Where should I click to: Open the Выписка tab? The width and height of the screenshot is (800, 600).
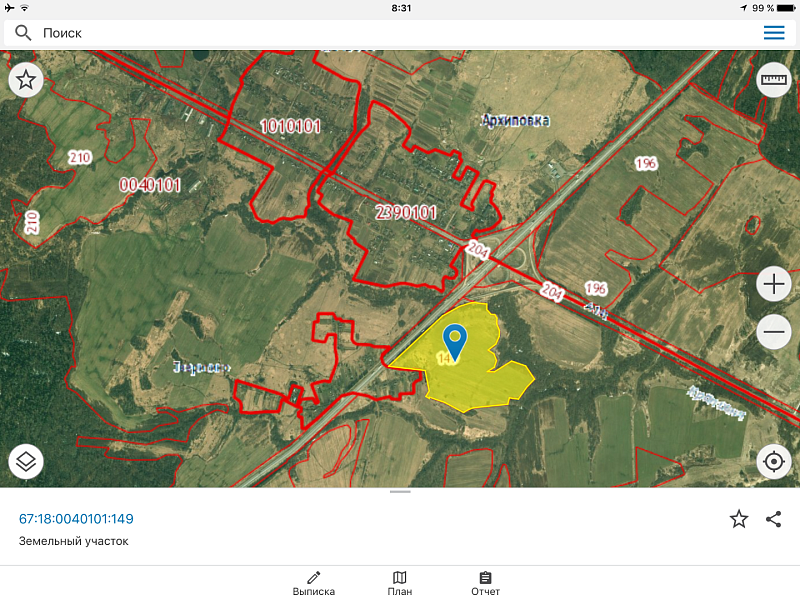coord(314,583)
